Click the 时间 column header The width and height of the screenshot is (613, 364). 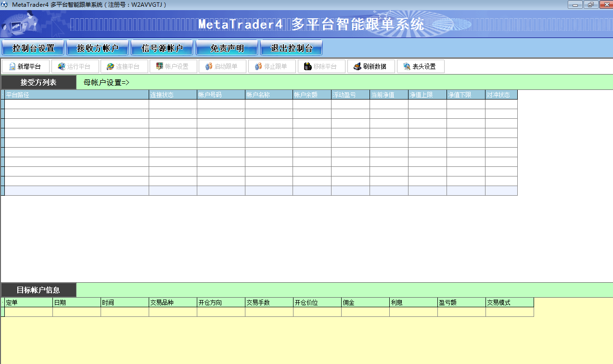(x=125, y=302)
